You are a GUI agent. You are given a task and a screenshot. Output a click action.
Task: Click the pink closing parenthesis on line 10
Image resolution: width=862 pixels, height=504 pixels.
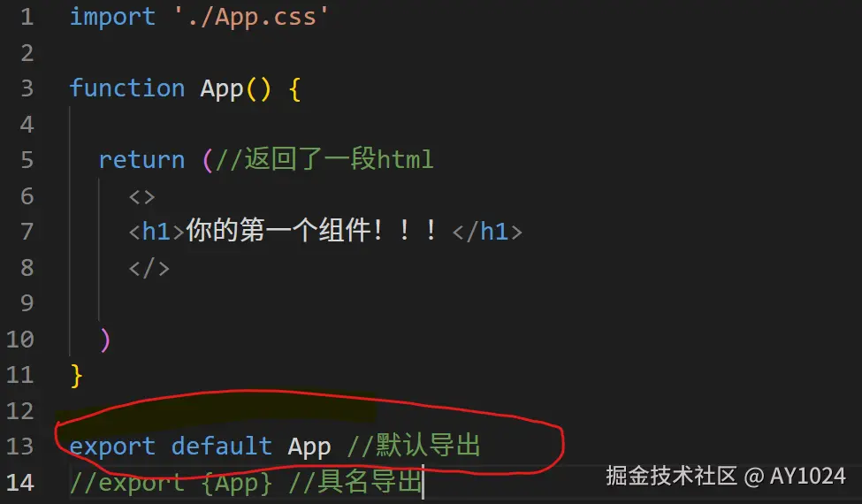point(105,340)
